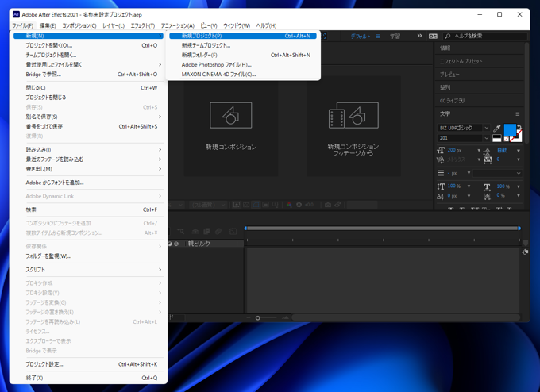Click the blue fill color swatch
This screenshot has height=392, width=540.
click(510, 130)
